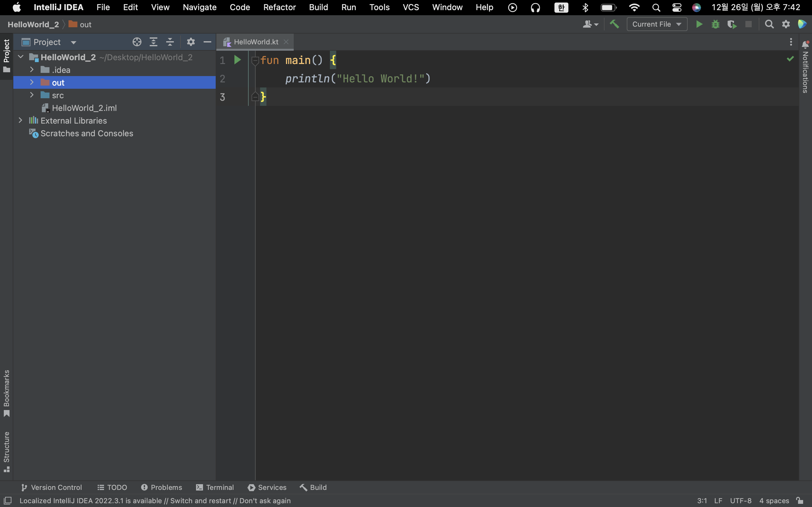Image resolution: width=812 pixels, height=507 pixels.
Task: Expand the src folder
Action: [x=32, y=95]
